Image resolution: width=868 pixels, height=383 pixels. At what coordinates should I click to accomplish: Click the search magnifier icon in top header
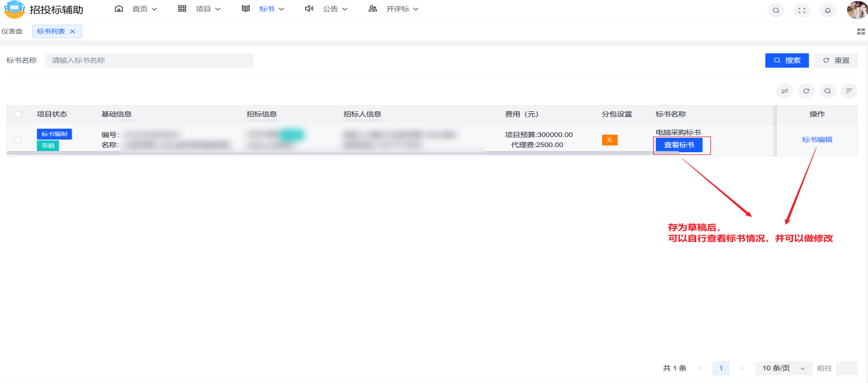coord(776,10)
